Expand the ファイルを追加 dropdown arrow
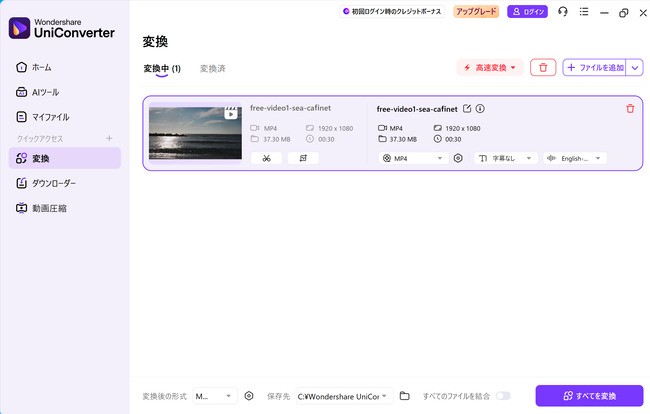The height and width of the screenshot is (414, 650). pyautogui.click(x=635, y=68)
